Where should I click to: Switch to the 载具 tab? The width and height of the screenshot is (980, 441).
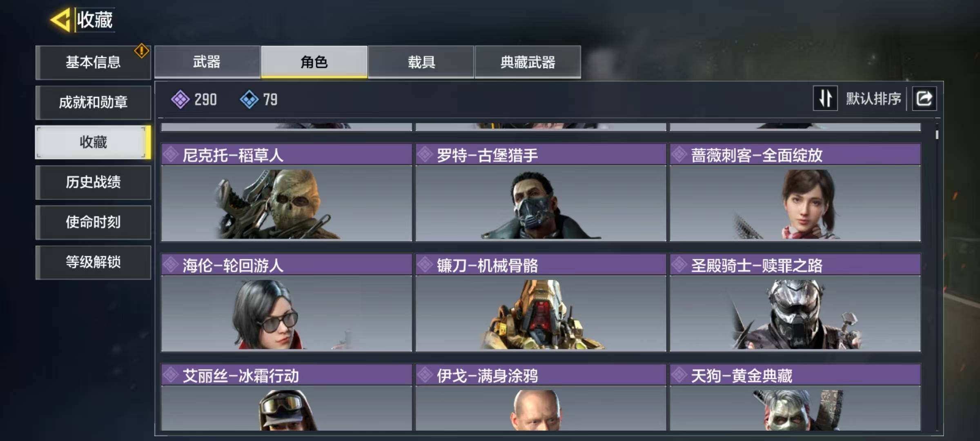coord(421,62)
